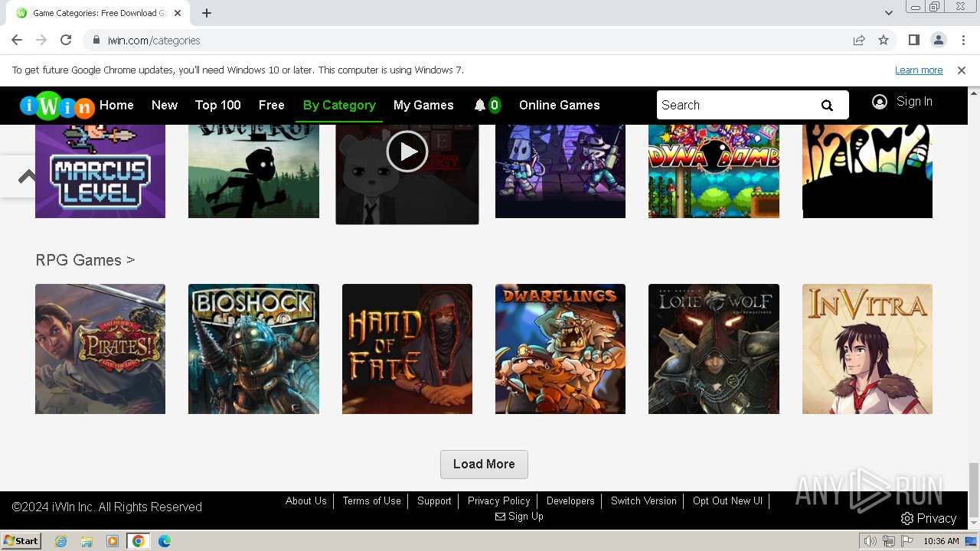This screenshot has height=551, width=980.
Task: Open the Learn more link
Action: point(919,70)
